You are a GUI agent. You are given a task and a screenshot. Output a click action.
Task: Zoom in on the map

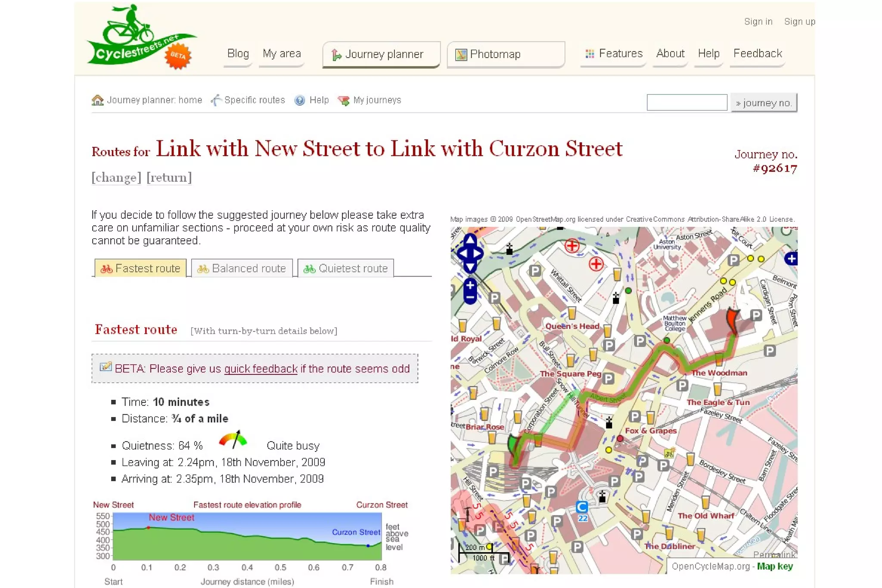click(x=470, y=285)
